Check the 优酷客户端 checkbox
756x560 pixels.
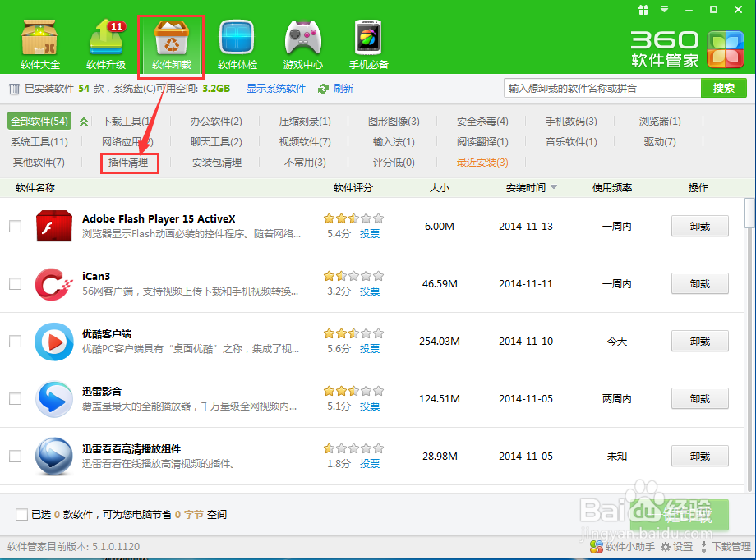click(16, 342)
